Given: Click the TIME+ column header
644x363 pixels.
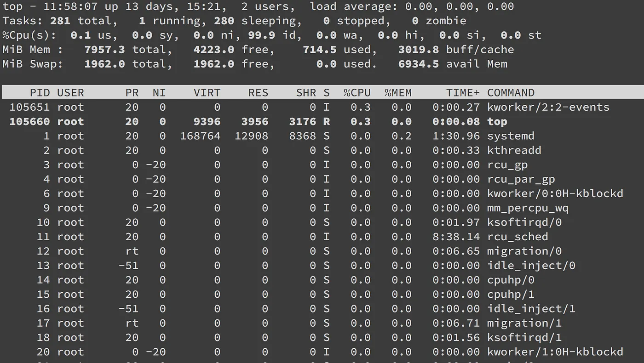Looking at the screenshot, I should [x=463, y=93].
